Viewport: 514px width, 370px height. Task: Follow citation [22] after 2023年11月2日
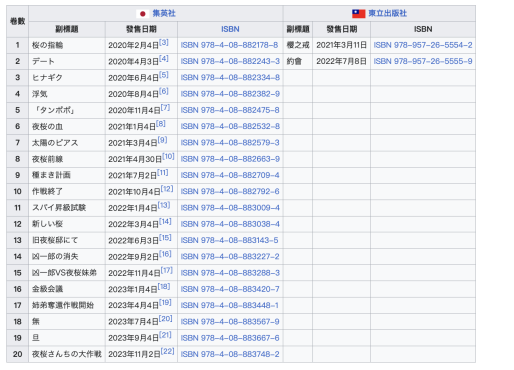(x=168, y=352)
